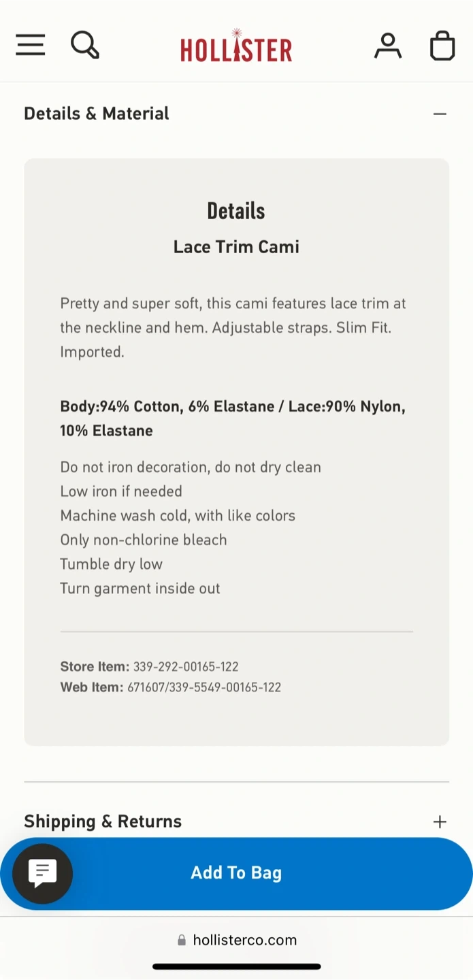Tap the search magnifier icon

85,46
